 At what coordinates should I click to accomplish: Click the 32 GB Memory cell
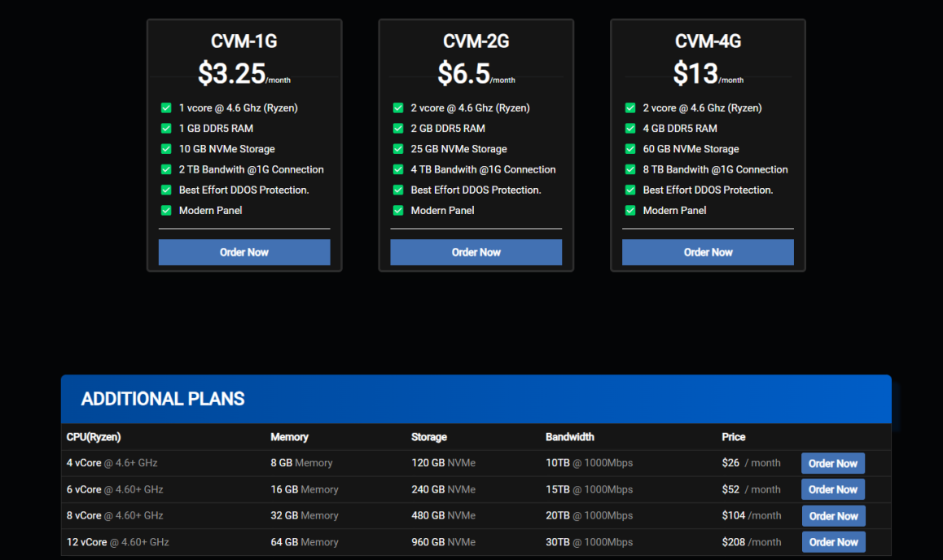tap(305, 515)
